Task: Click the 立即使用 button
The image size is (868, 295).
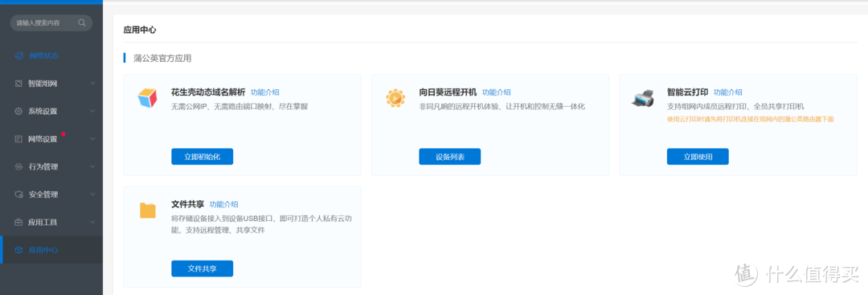Action: point(698,157)
